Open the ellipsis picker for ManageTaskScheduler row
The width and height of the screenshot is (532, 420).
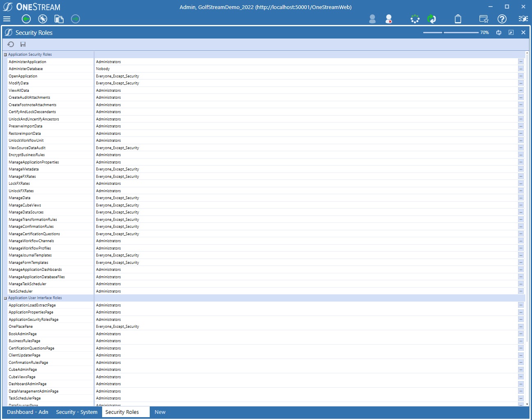point(521,284)
